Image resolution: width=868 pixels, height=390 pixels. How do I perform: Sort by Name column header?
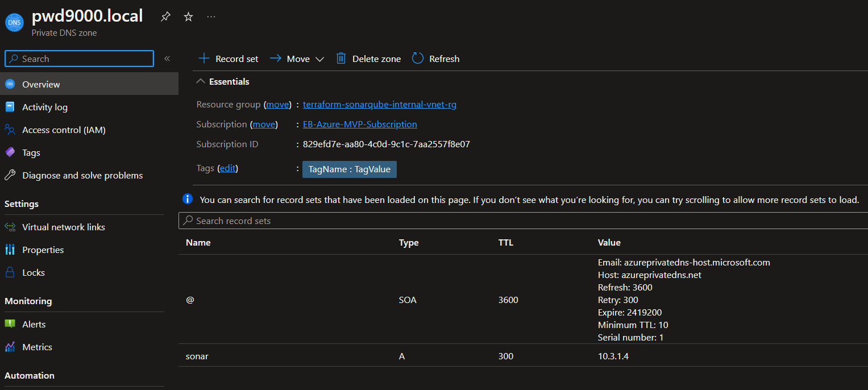pyautogui.click(x=198, y=242)
